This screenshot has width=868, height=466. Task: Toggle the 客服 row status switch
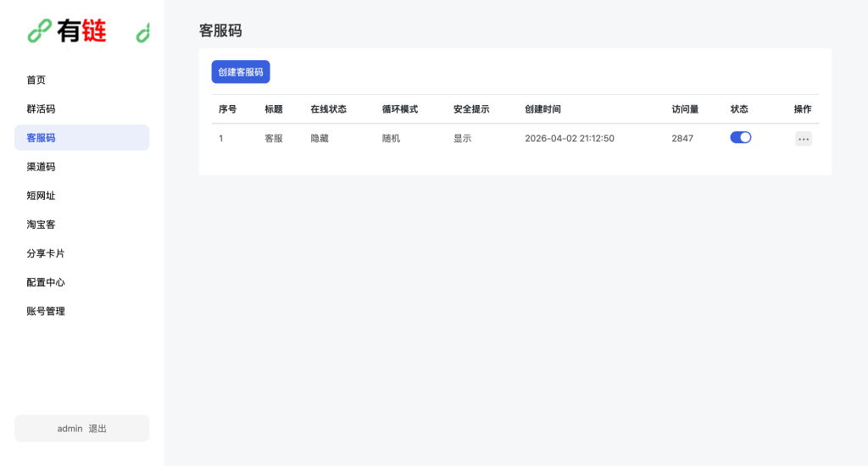(x=740, y=137)
